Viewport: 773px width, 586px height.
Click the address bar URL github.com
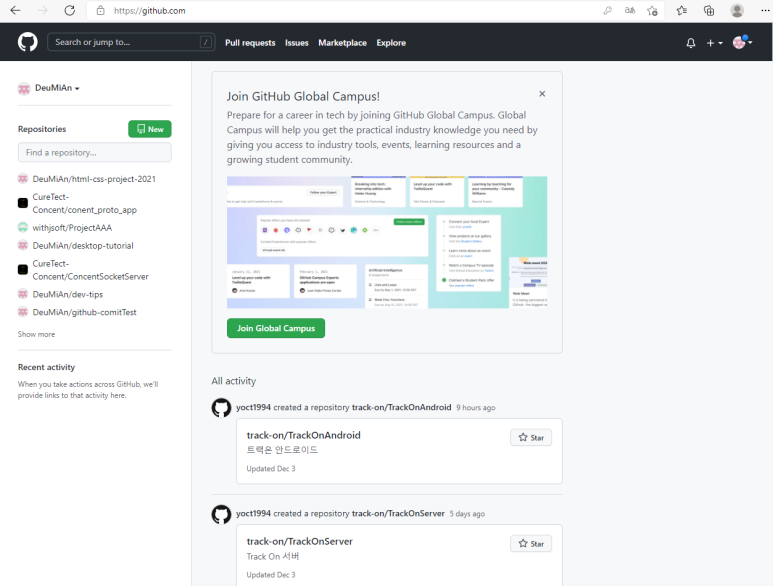(150, 11)
